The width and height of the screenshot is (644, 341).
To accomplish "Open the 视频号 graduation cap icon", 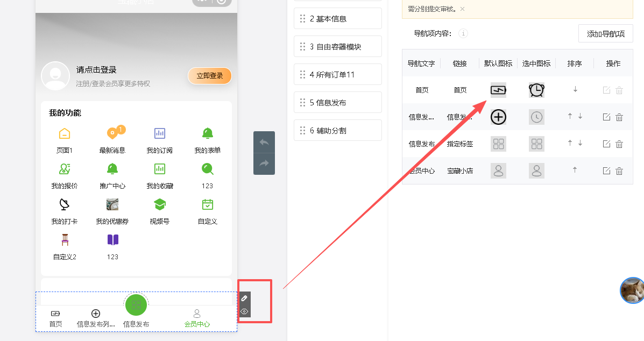I will 160,204.
